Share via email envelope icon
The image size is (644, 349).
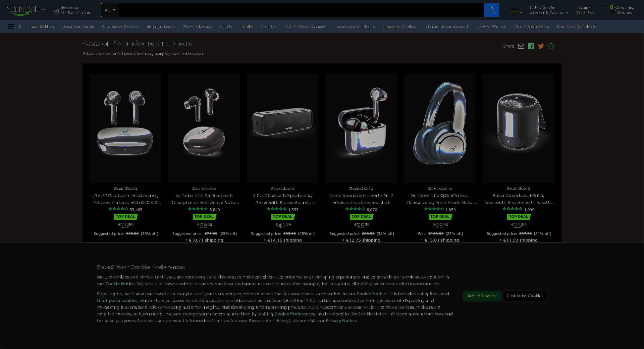[x=521, y=46]
